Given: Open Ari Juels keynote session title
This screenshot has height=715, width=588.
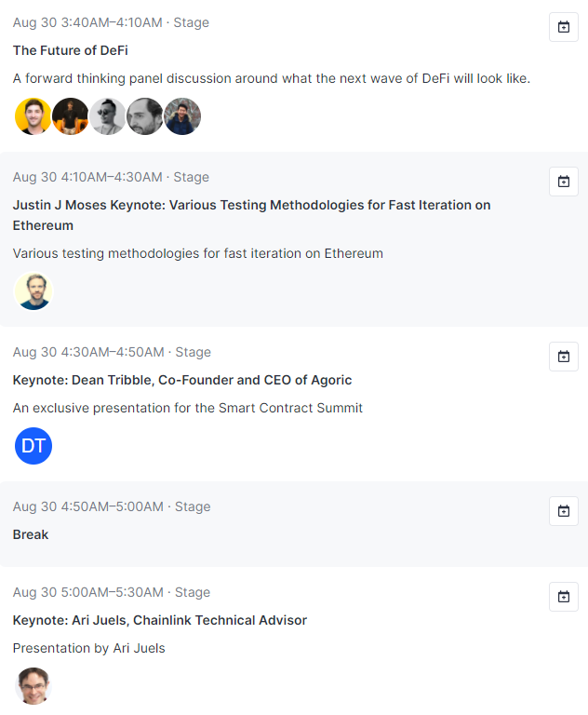Looking at the screenshot, I should pos(159,620).
